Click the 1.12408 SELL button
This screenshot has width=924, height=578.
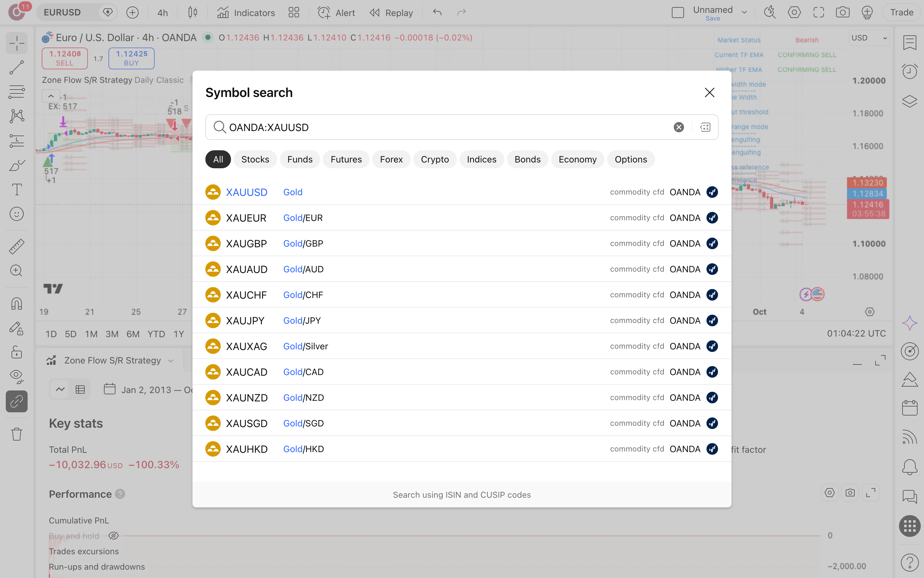click(65, 58)
